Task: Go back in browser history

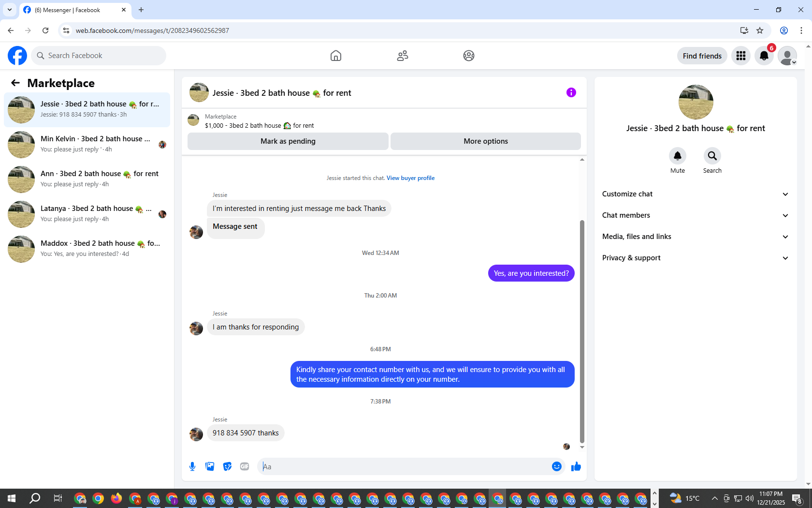Action: (11, 30)
